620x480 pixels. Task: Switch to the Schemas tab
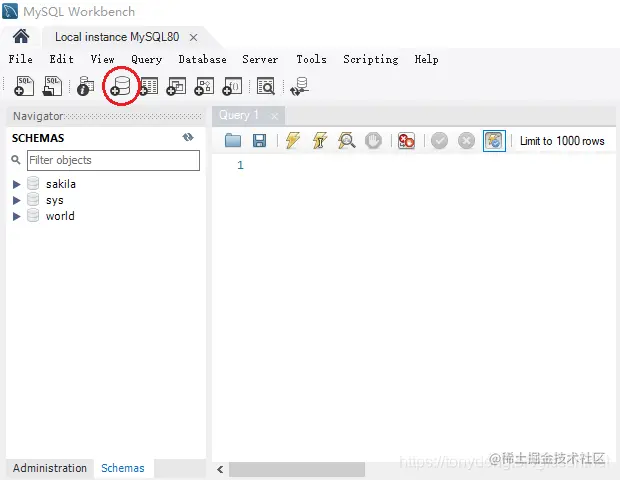pos(123,468)
